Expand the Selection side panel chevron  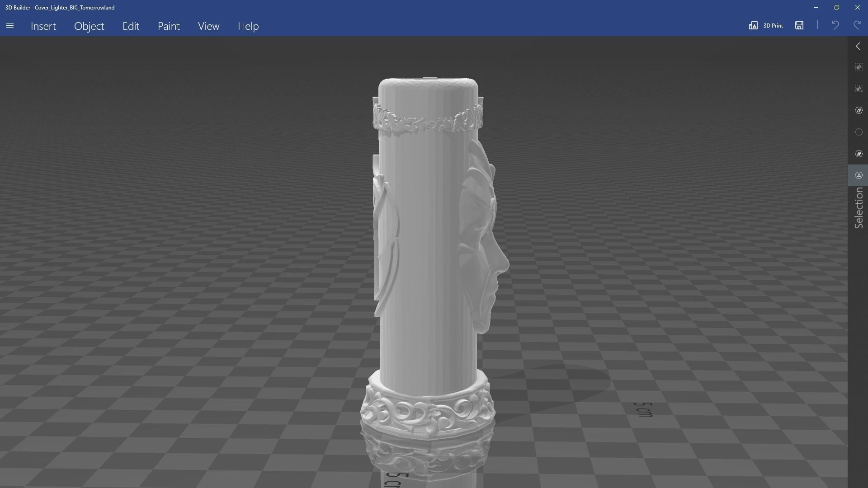click(x=858, y=47)
